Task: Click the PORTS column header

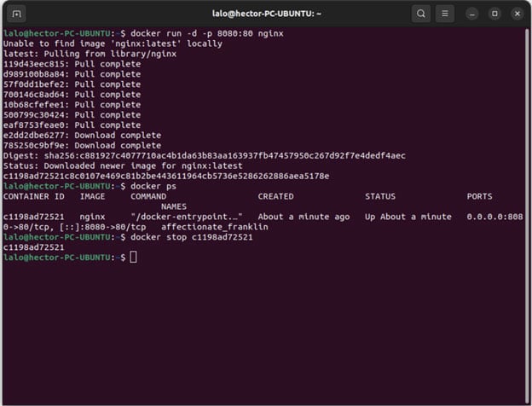Action: pos(479,196)
